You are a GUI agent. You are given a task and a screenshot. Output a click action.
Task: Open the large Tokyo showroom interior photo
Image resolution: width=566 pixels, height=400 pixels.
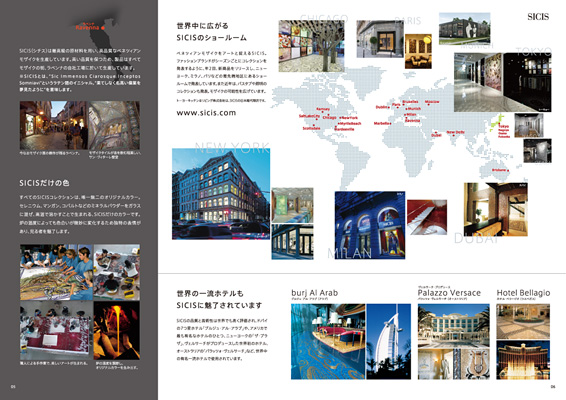502,82
